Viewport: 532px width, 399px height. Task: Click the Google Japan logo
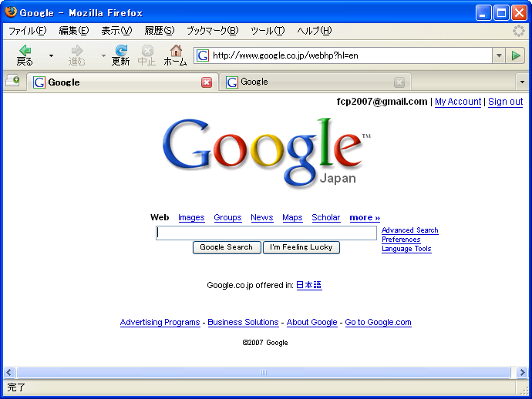266,153
